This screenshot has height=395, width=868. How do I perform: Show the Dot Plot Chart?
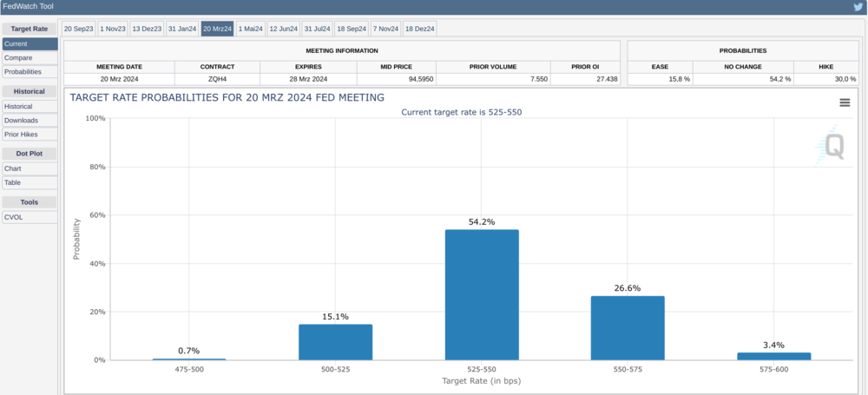click(13, 168)
